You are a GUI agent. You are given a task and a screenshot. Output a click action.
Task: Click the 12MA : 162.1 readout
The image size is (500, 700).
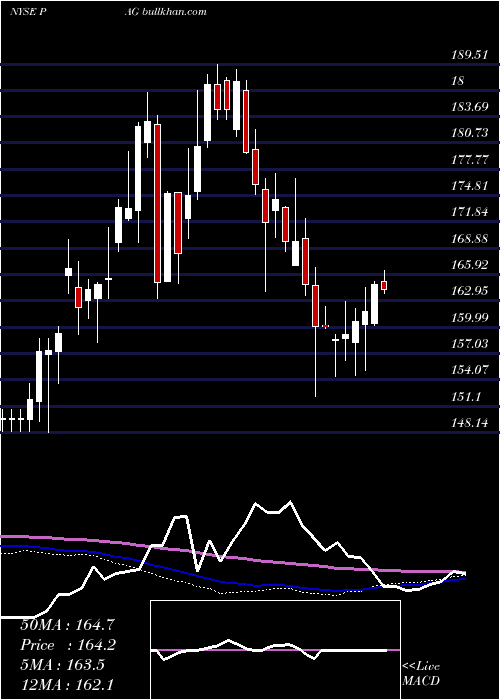[68, 685]
